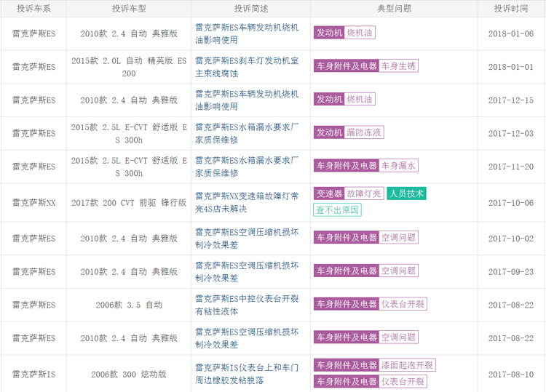
Task: Open 空调压缩机损坏 complaint link dated 2017-09-23
Action: (247, 272)
